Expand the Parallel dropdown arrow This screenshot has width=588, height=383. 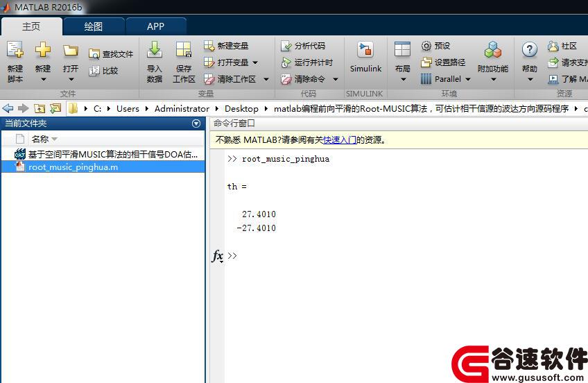pos(468,79)
